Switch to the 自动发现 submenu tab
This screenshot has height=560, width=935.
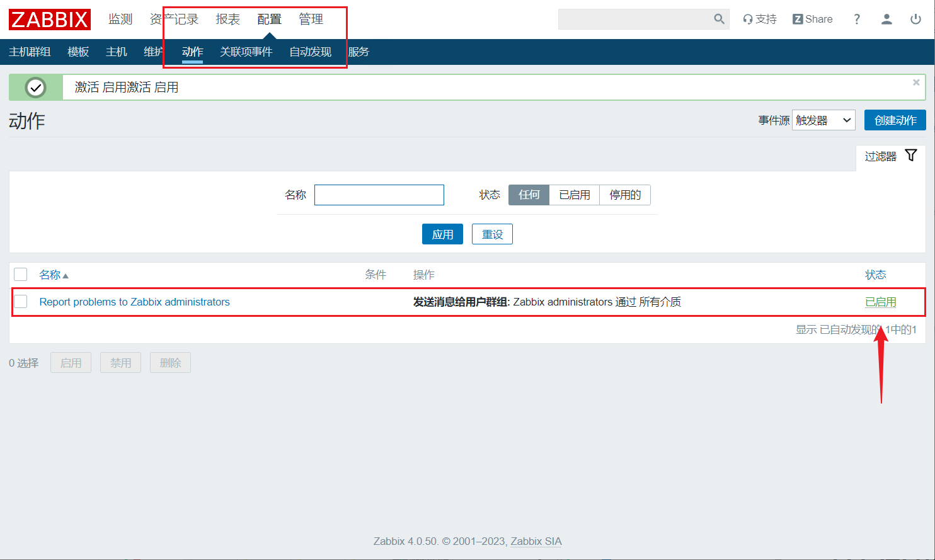click(x=310, y=52)
